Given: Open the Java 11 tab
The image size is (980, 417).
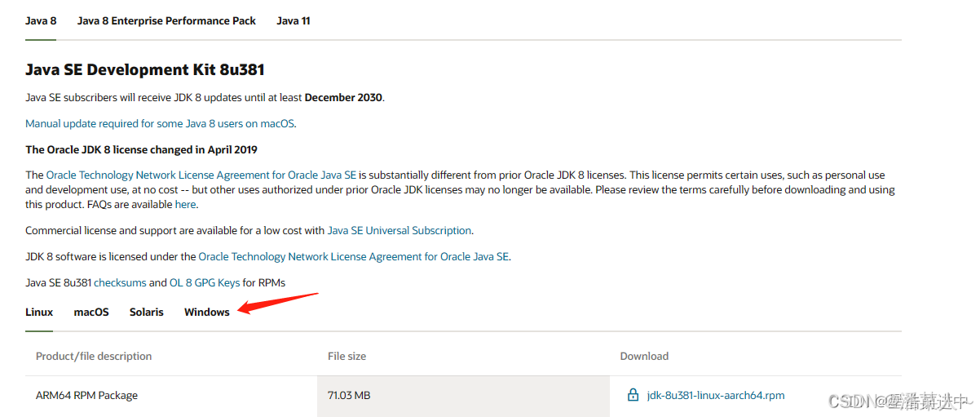Looking at the screenshot, I should 294,20.
